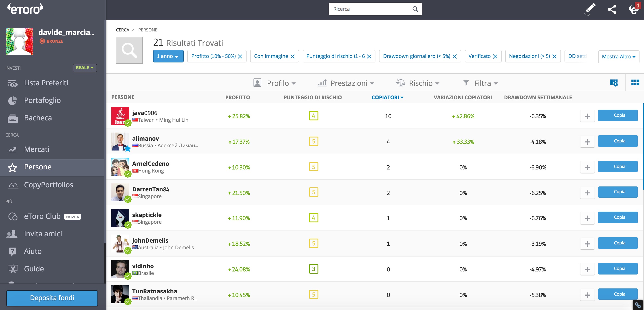Open the Prestazioni filter dropdown
Image resolution: width=644 pixels, height=310 pixels.
(x=346, y=83)
